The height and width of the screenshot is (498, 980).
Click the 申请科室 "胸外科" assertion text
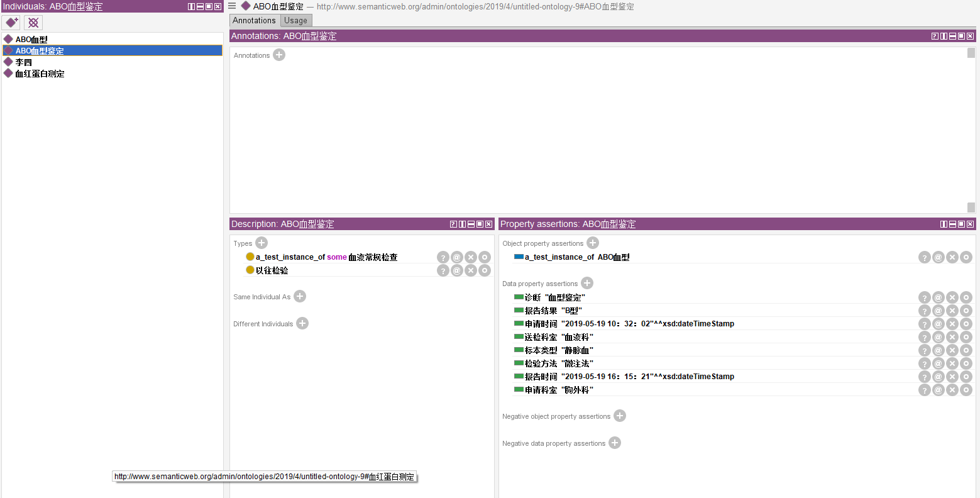(x=559, y=390)
